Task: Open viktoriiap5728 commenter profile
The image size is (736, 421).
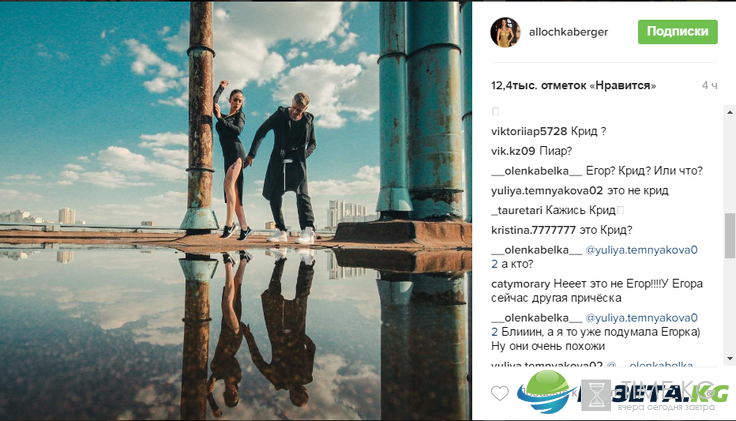Action: pyautogui.click(x=529, y=131)
